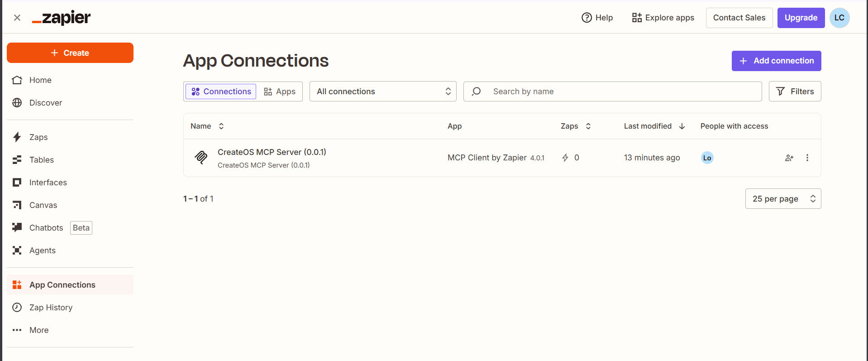This screenshot has height=361, width=868.
Task: Click MCP Client by Zapier app text
Action: [487, 158]
